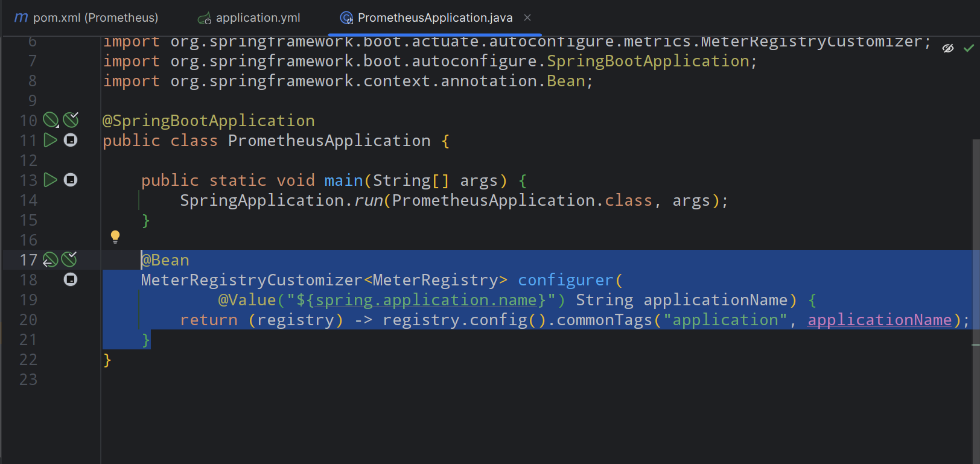
Task: Click the MeterRegistry generic type on line 18
Action: pyautogui.click(x=436, y=280)
